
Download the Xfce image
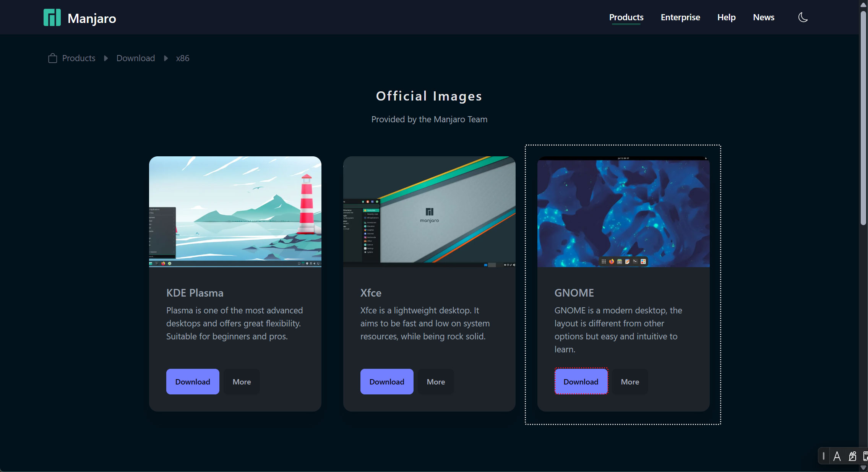387,381
